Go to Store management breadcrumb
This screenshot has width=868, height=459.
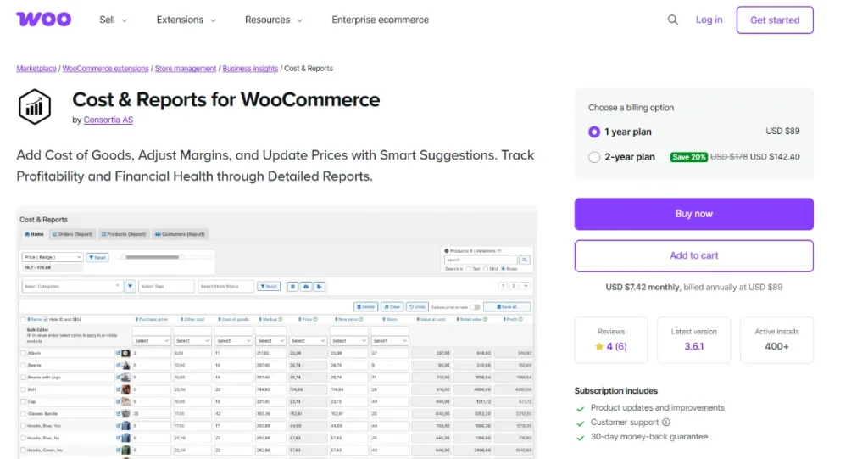click(x=185, y=69)
